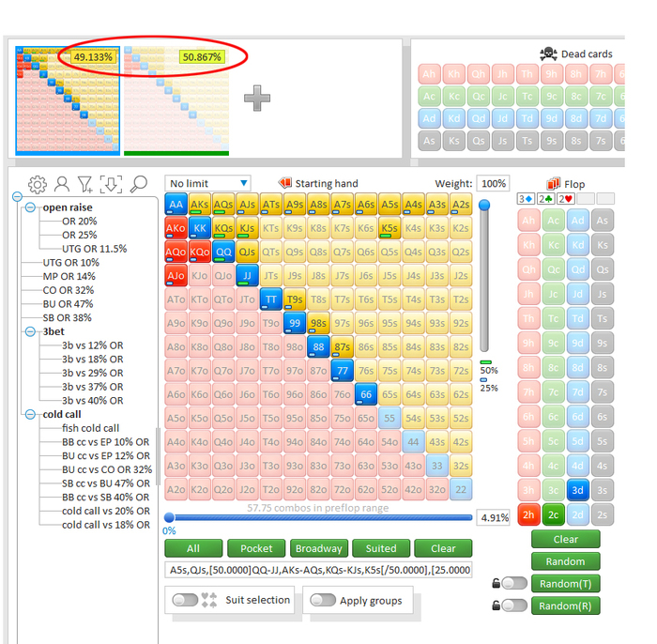
Task: Enable the Apply groups switch
Action: pos(323,600)
